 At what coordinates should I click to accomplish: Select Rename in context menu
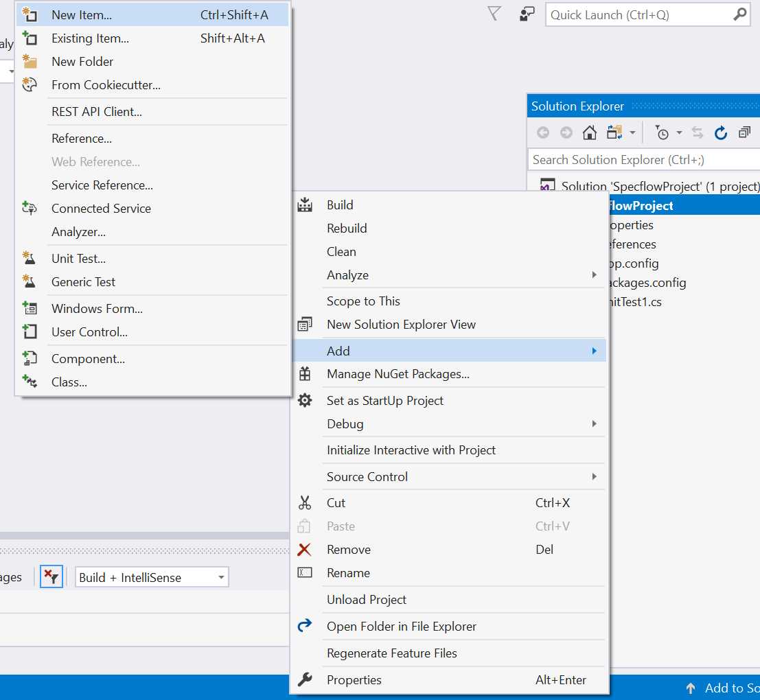[x=449, y=573]
